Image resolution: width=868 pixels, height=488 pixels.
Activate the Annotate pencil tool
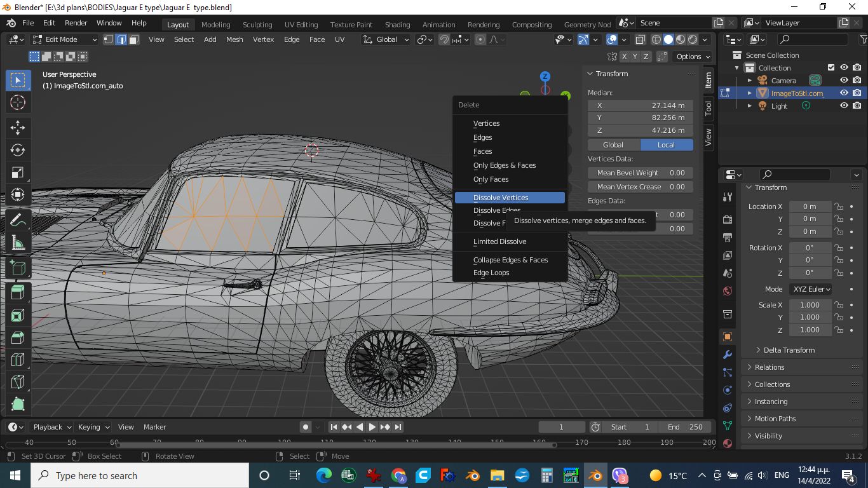(x=18, y=220)
